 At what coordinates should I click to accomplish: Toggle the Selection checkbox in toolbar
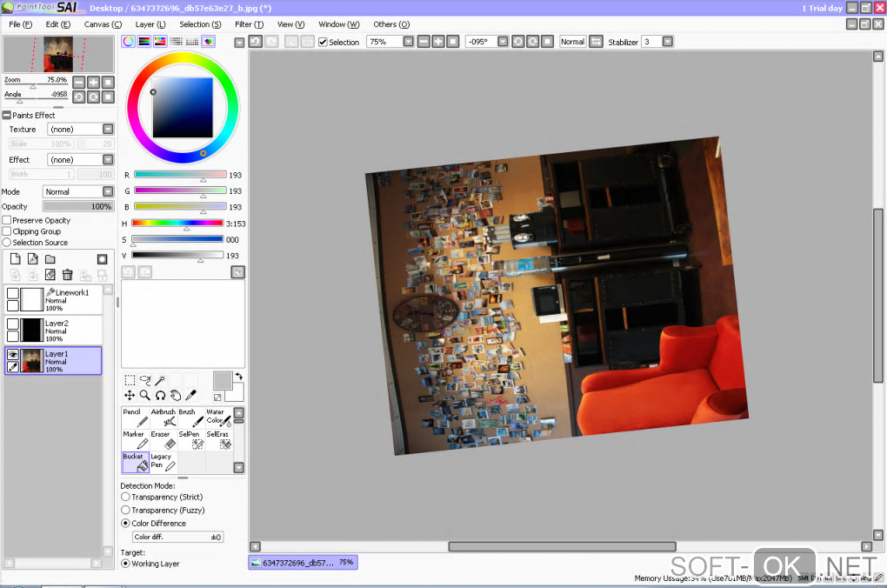(323, 42)
